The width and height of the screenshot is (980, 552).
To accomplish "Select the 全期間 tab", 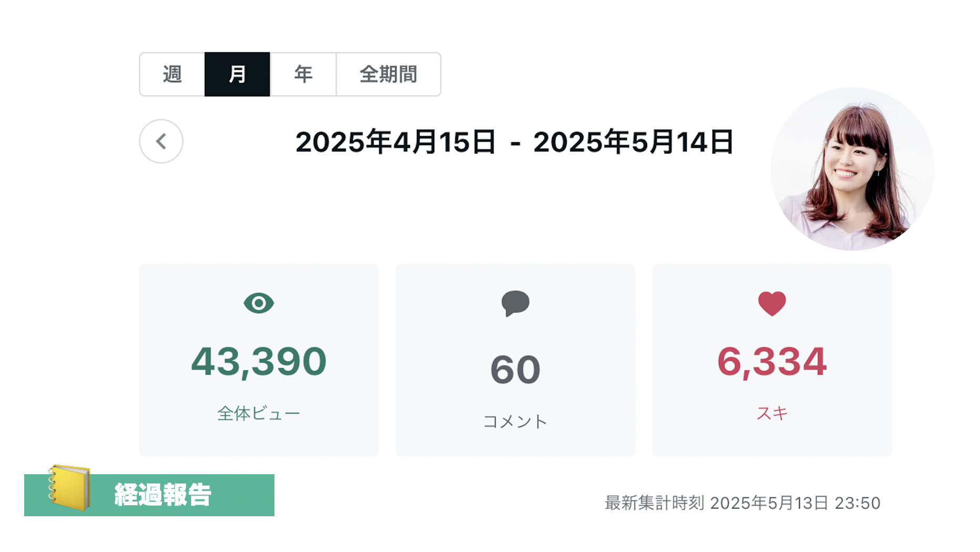I will 389,74.
